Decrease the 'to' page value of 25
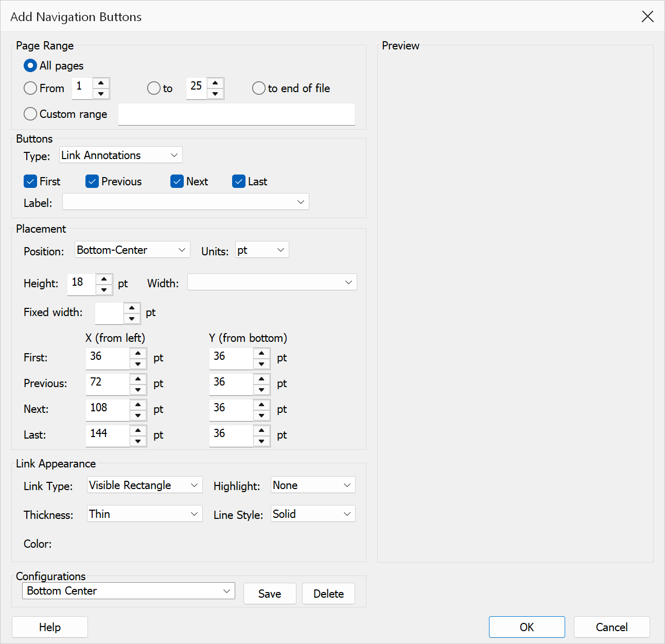This screenshot has width=665, height=644. click(x=215, y=94)
